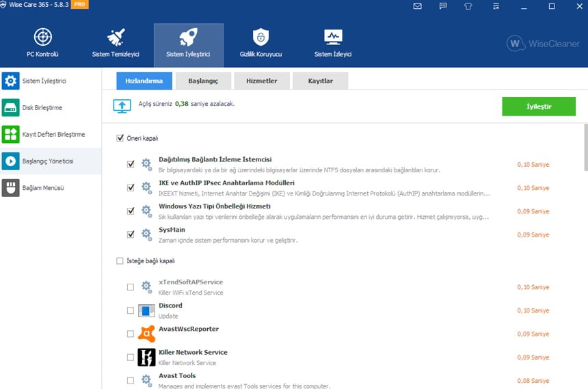The width and height of the screenshot is (588, 389).
Task: Uncheck the SysMain service checkbox
Action: [131, 234]
